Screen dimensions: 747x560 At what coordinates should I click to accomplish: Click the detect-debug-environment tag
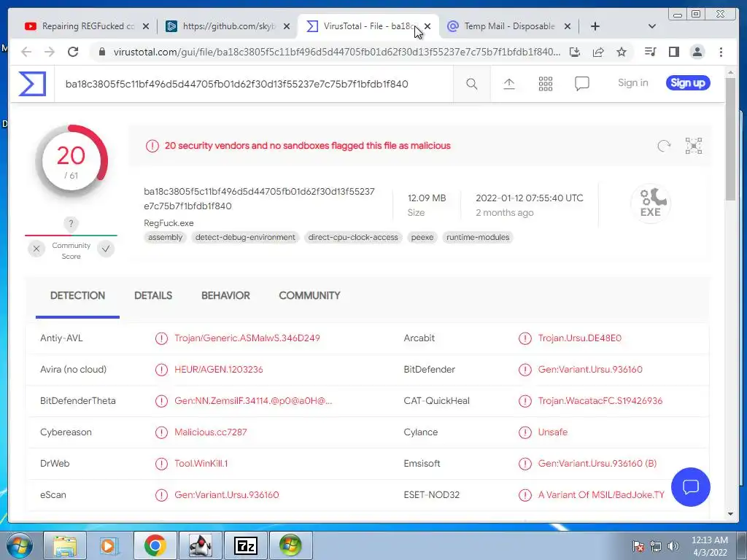[245, 237]
